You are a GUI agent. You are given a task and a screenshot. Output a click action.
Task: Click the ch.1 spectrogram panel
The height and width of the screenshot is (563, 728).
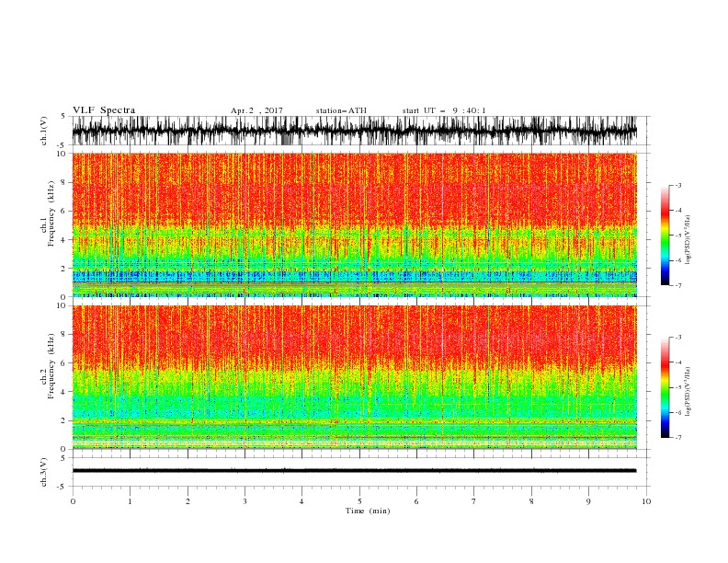pos(355,224)
